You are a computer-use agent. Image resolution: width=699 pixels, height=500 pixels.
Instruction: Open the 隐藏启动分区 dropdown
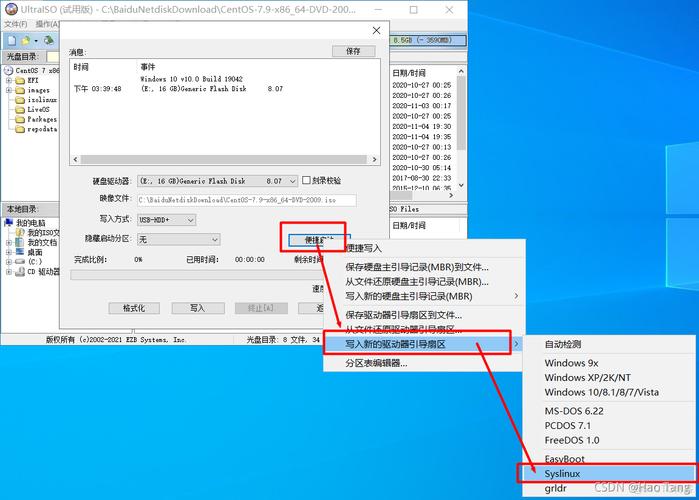[215, 240]
